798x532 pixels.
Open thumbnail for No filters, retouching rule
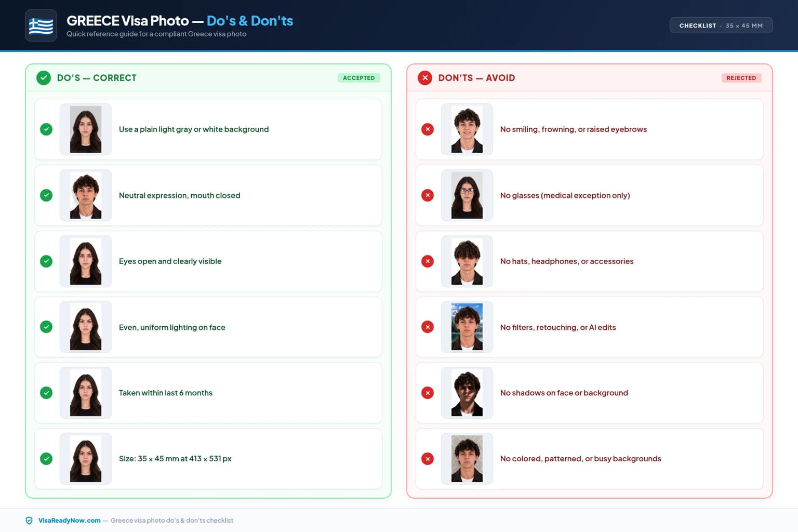click(x=467, y=327)
